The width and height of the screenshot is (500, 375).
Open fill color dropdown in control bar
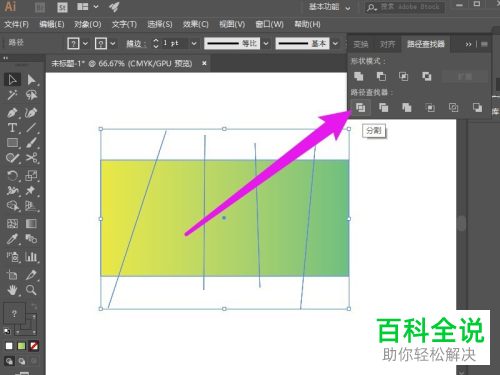click(x=85, y=44)
